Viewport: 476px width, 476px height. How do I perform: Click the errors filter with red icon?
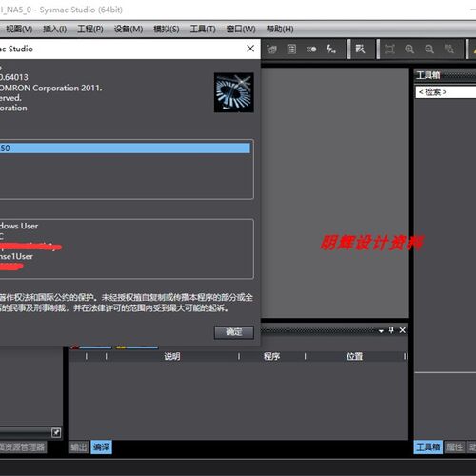tap(91, 347)
